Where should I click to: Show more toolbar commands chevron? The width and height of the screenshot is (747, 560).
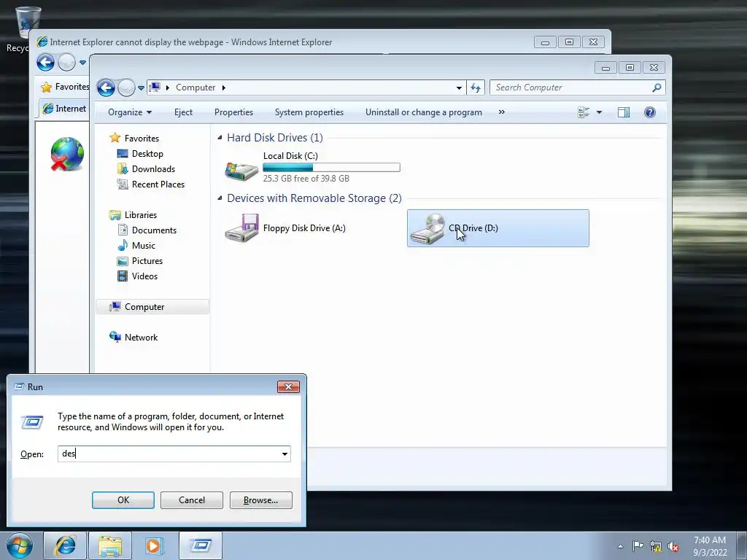[502, 112]
